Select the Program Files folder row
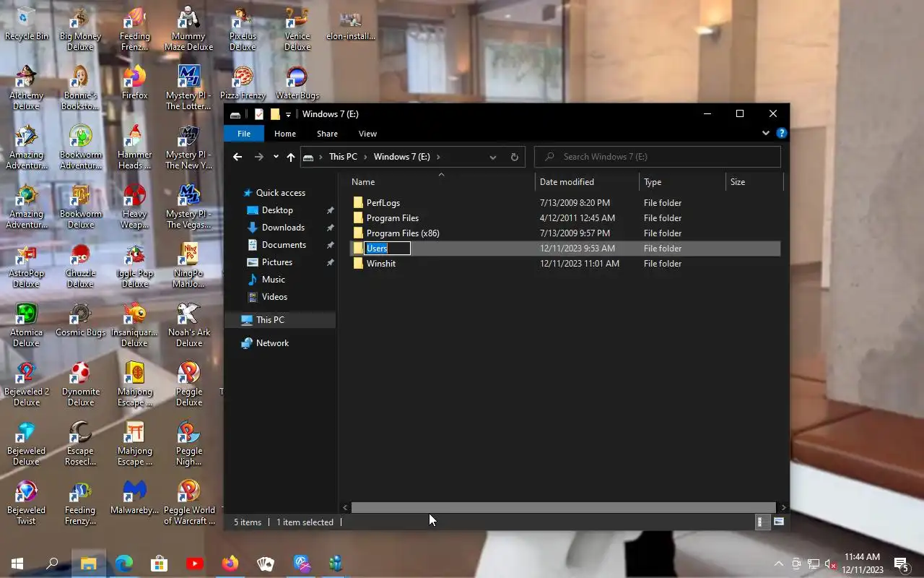Viewport: 924px width, 578px height. point(565,218)
